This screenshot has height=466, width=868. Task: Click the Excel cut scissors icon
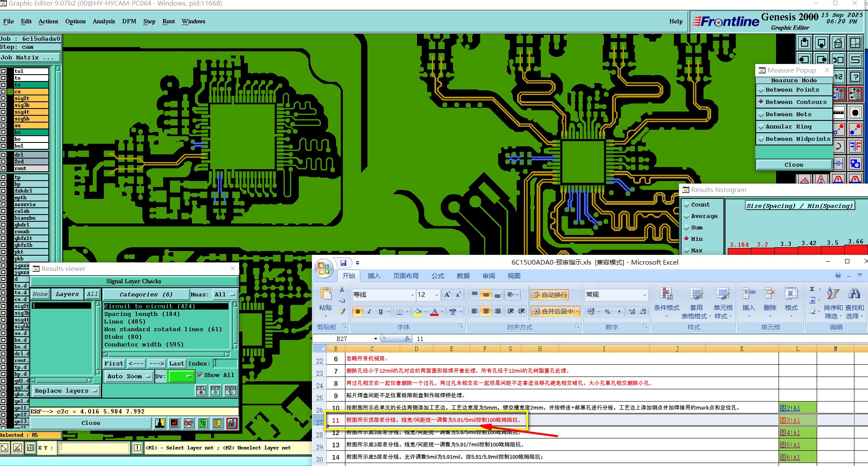(x=342, y=289)
